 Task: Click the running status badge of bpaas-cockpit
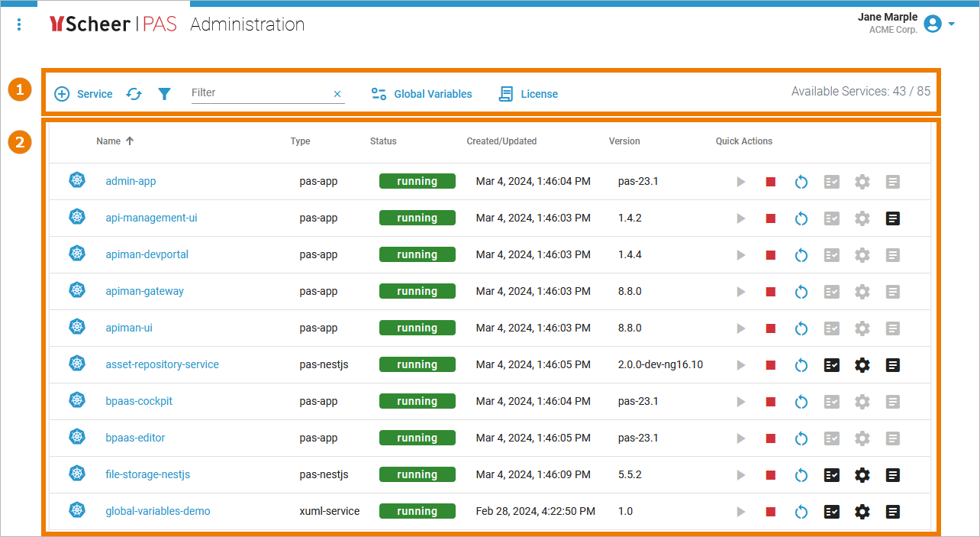417,400
